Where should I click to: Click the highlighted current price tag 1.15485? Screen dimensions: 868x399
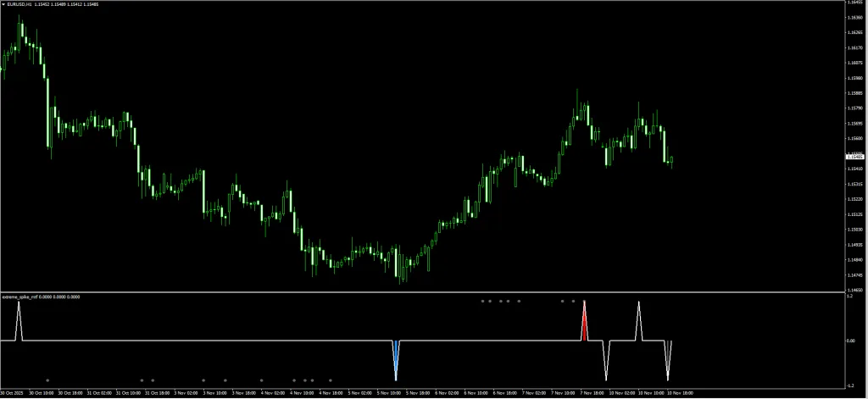(854, 158)
